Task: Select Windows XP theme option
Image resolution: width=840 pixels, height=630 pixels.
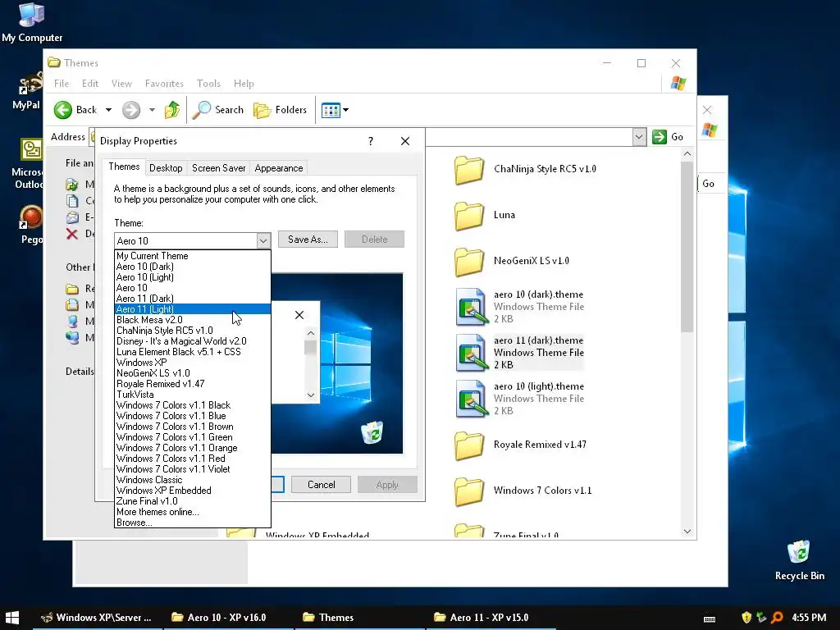Action: tap(192, 363)
